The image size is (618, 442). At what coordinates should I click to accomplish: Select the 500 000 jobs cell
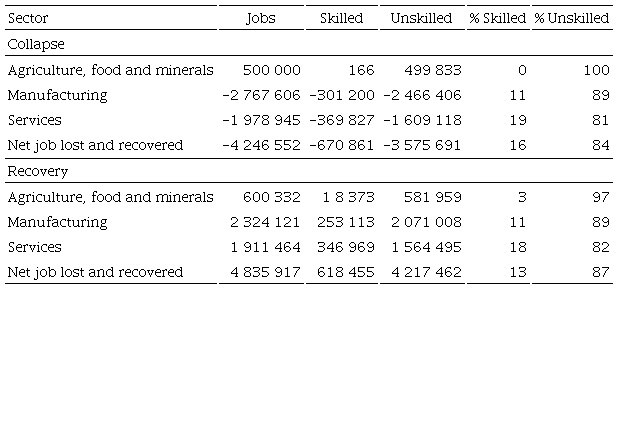tap(271, 70)
